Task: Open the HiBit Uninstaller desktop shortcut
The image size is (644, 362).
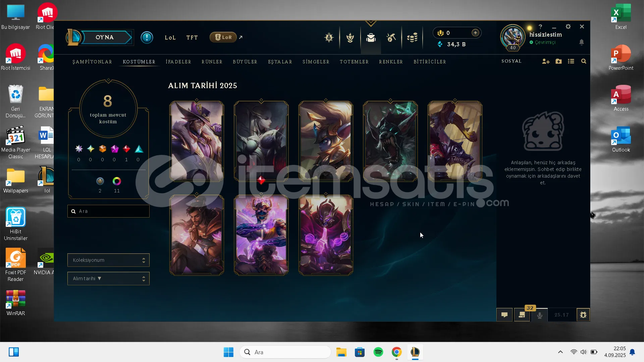Action: point(15,224)
